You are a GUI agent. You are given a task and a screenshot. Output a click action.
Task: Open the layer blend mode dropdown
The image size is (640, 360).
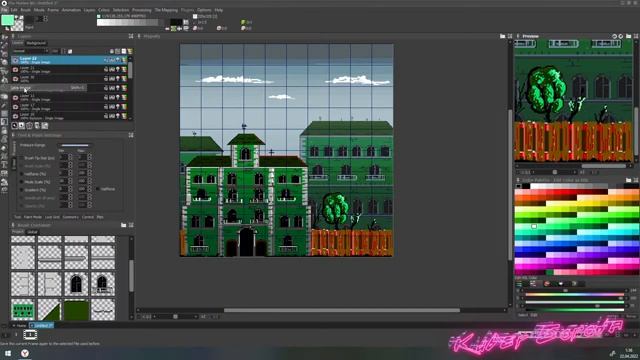pos(30,51)
